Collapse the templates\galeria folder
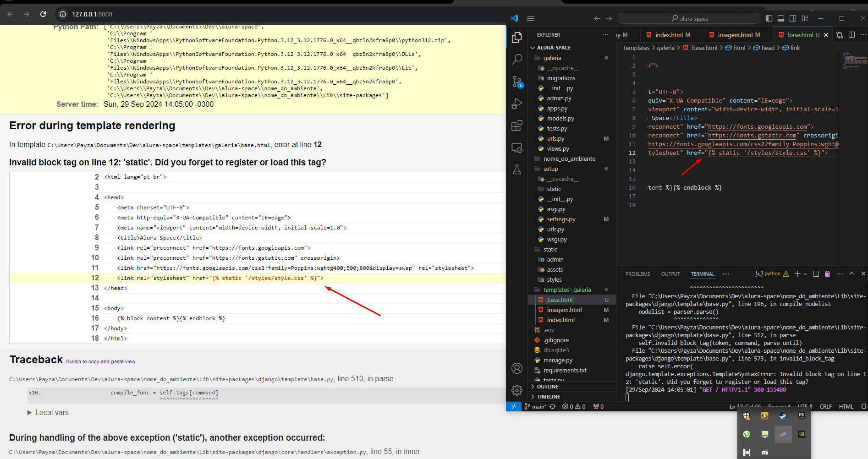Viewport: 868px width, 459px height. pyautogui.click(x=572, y=290)
